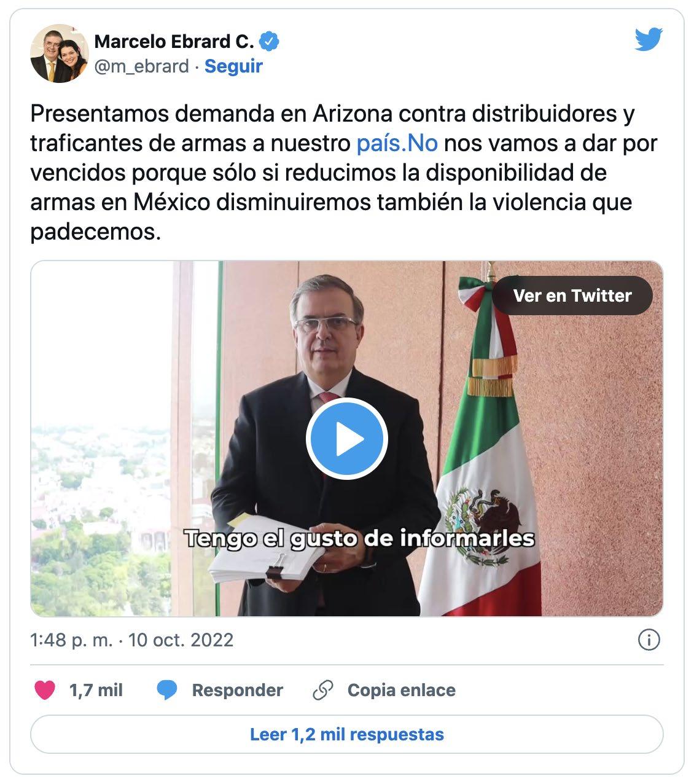Click the Ver en Twitter button
694x784 pixels.
[572, 296]
